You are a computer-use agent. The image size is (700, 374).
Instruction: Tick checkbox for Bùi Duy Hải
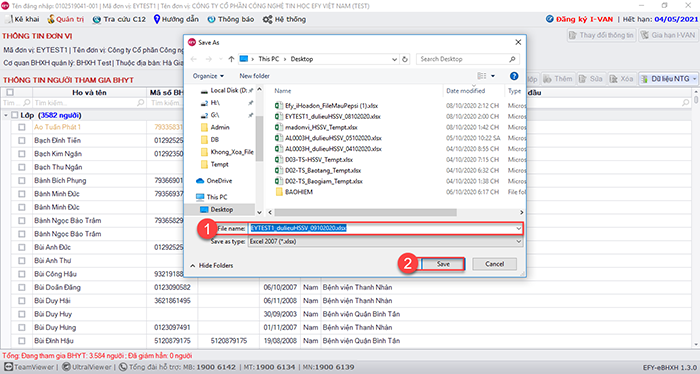pos(21,301)
